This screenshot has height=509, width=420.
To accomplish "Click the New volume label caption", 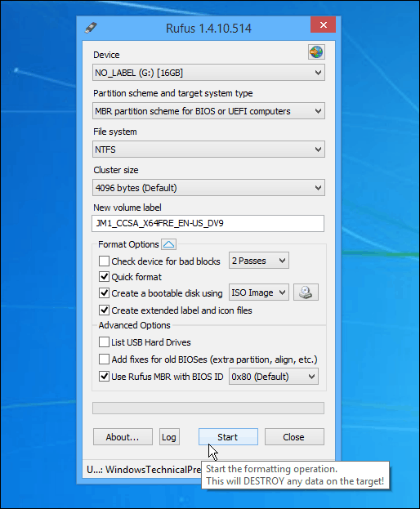I will click(127, 208).
